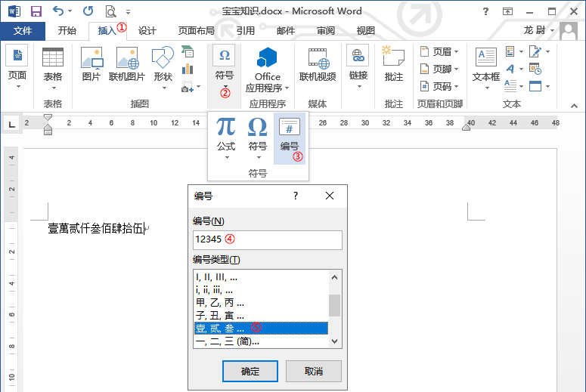
Task: Switch to the 引用 references tab
Action: pos(246,31)
